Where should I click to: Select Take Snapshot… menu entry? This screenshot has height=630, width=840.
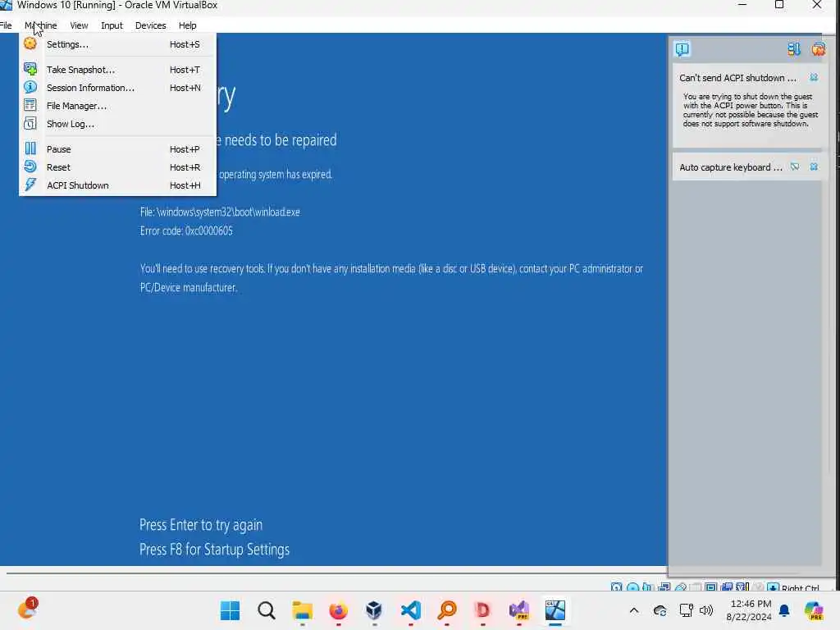pyautogui.click(x=118, y=70)
